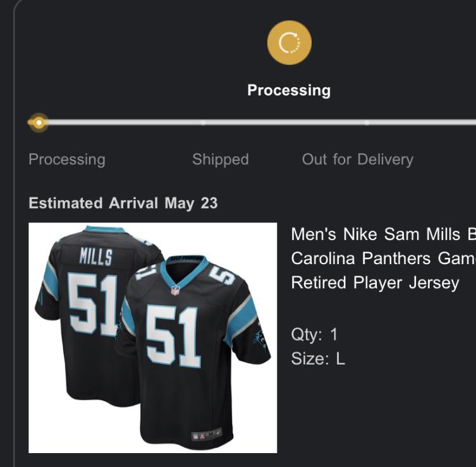
Task: Click the bold white Processing status heading
Action: coord(289,90)
